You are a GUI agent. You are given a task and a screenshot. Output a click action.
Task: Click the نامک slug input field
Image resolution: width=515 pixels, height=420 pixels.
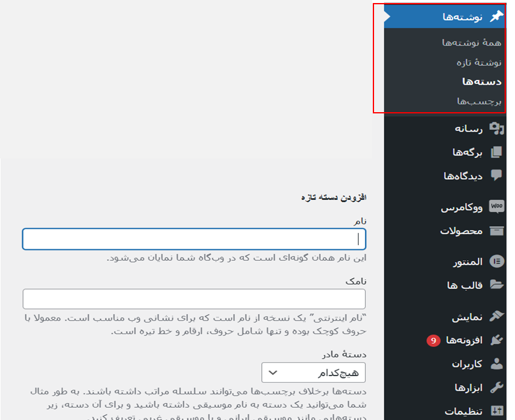pyautogui.click(x=194, y=299)
